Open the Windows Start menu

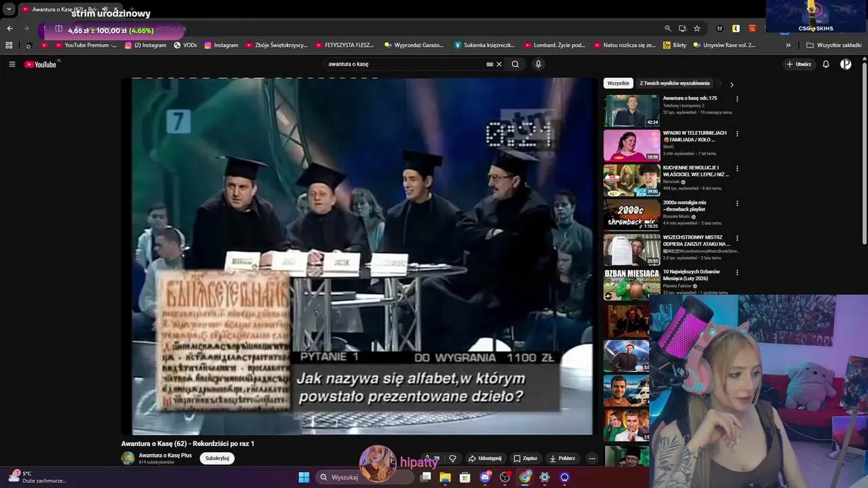(x=304, y=477)
